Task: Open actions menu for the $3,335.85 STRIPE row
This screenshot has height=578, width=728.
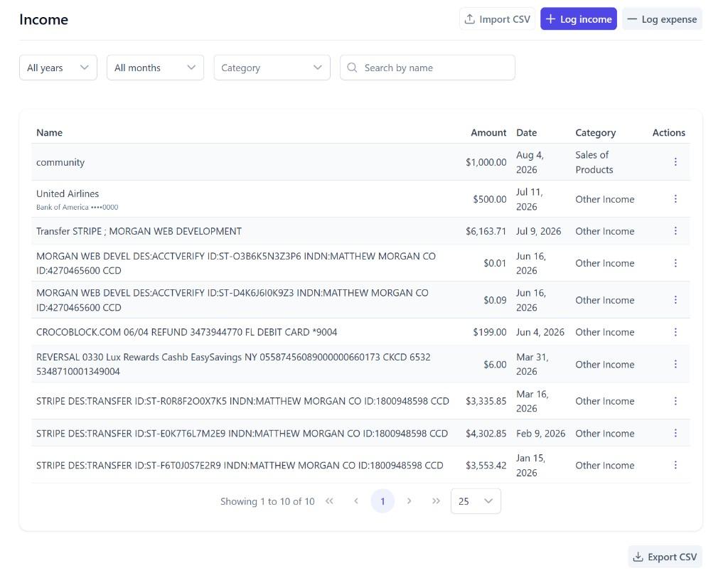Action: (675, 401)
